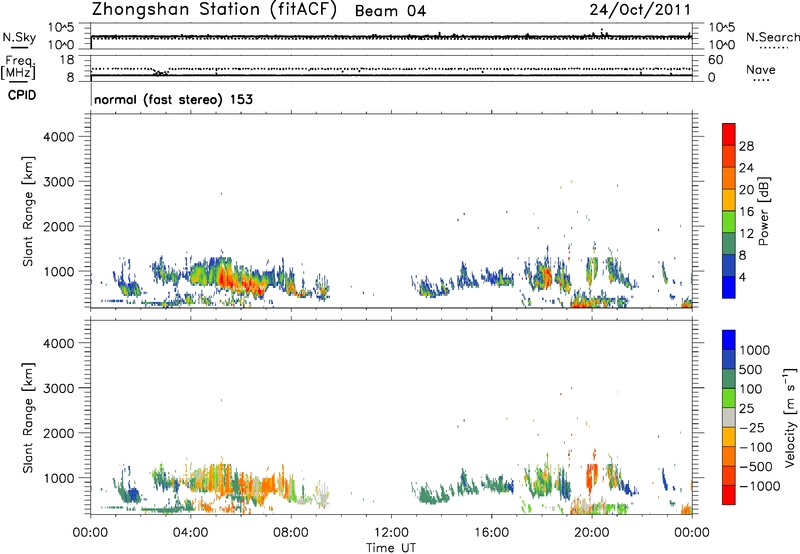
Task: Click the 25 label on Velocity color bar
Action: [x=746, y=408]
